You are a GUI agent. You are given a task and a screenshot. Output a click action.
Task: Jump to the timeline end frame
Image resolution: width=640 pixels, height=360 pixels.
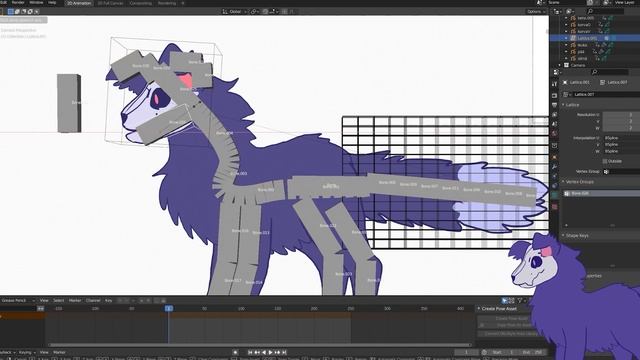pos(284,352)
